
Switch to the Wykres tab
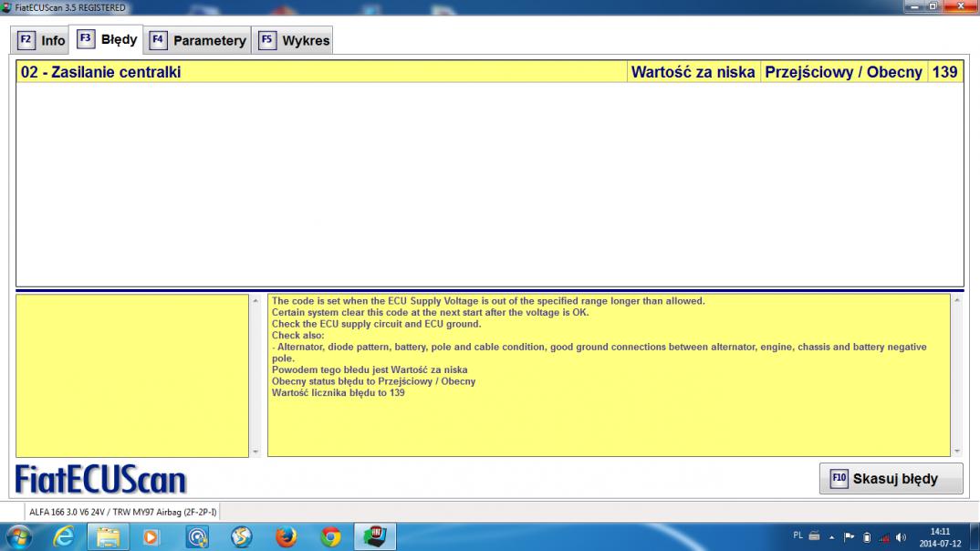tap(293, 41)
